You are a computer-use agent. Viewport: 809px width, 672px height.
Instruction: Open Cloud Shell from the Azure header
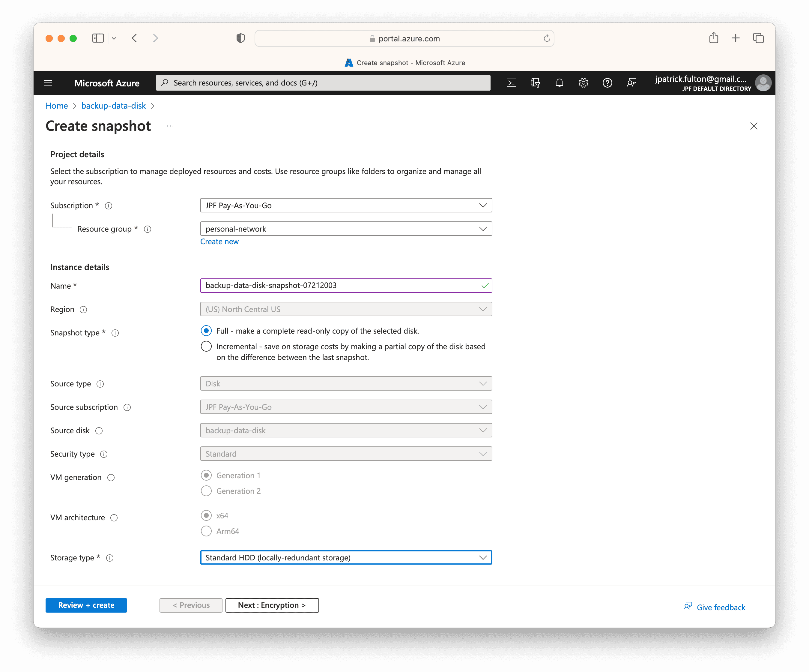click(x=511, y=83)
